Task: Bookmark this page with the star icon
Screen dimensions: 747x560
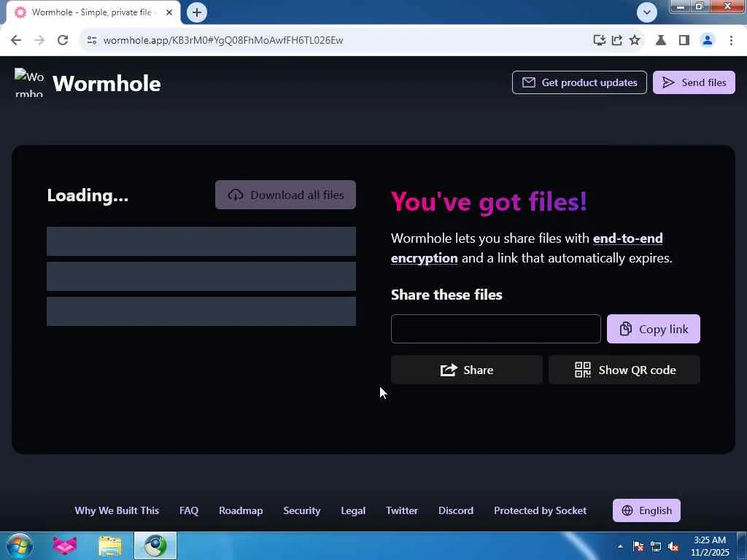Action: pos(635,40)
